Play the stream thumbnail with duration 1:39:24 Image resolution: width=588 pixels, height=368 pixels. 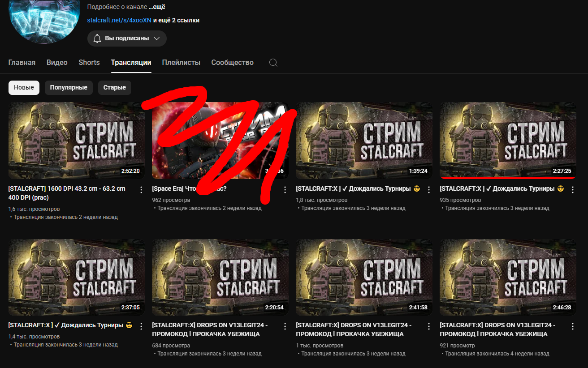click(364, 141)
